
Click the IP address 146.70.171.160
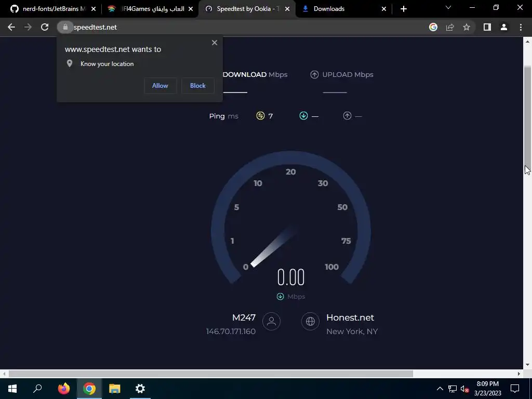click(x=231, y=331)
